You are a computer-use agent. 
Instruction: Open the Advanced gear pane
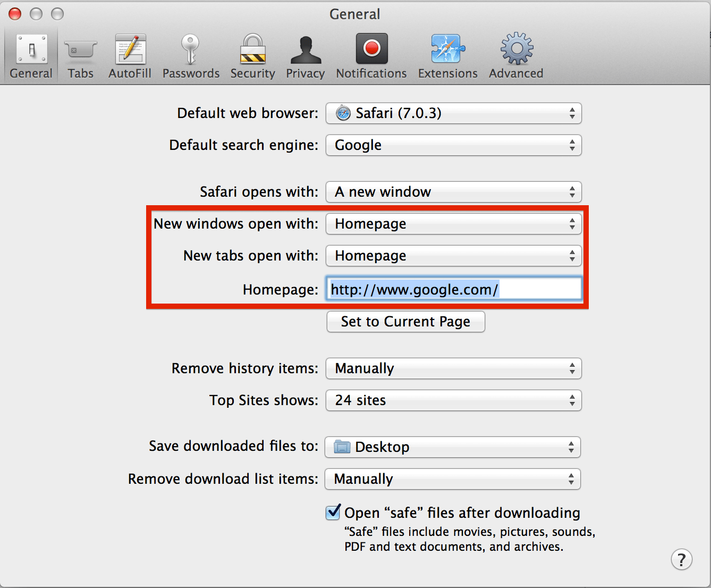[x=516, y=56]
